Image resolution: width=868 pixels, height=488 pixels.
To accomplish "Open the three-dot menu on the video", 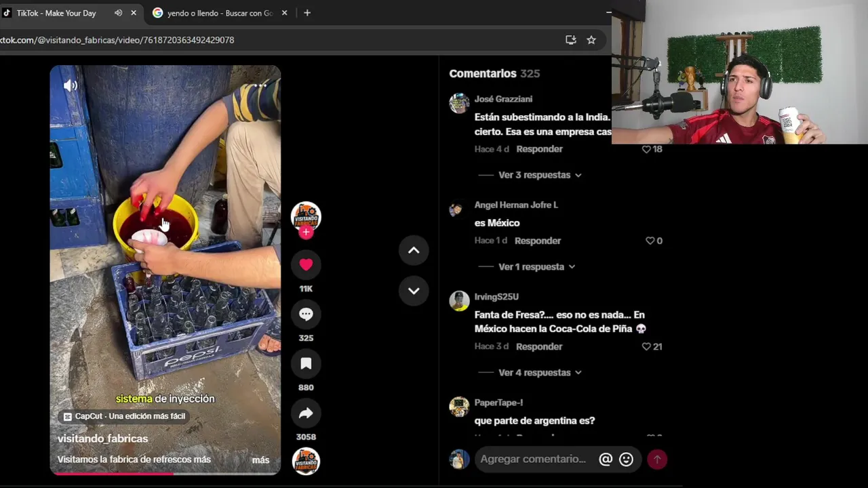I will pos(260,85).
